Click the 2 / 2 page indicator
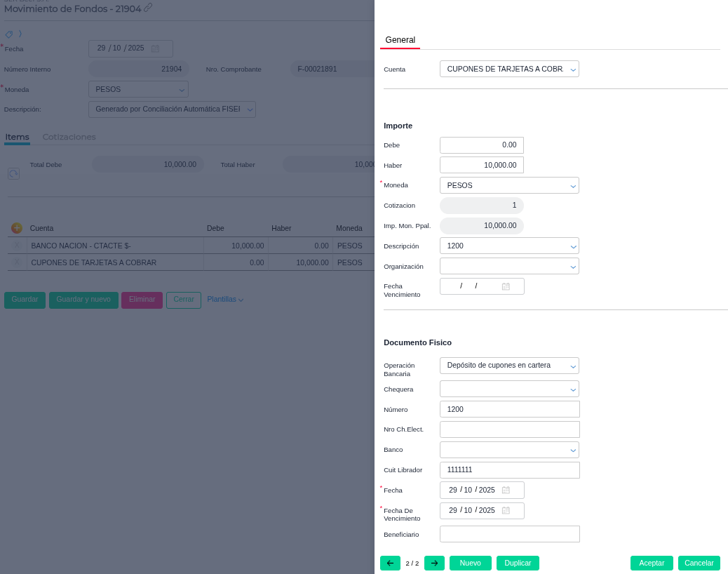The height and width of the screenshot is (574, 728). click(x=412, y=563)
